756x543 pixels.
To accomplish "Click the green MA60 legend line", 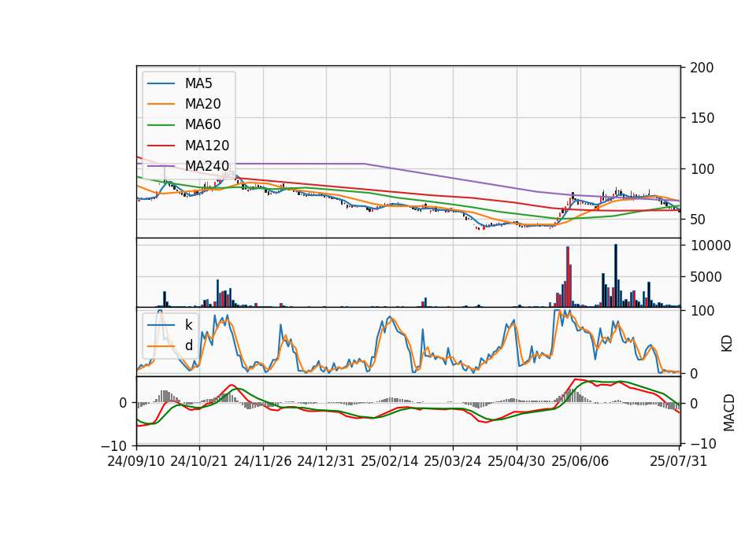I will click(161, 125).
